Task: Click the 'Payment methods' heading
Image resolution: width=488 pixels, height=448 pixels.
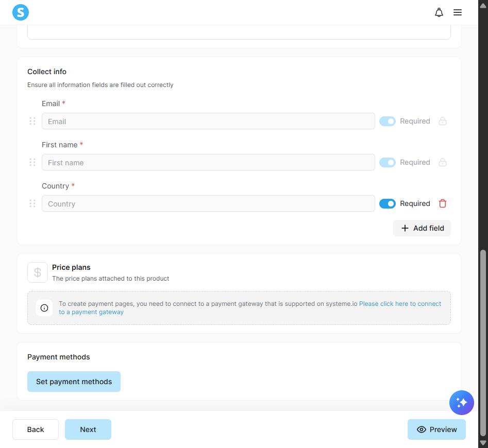Action: coord(59,357)
